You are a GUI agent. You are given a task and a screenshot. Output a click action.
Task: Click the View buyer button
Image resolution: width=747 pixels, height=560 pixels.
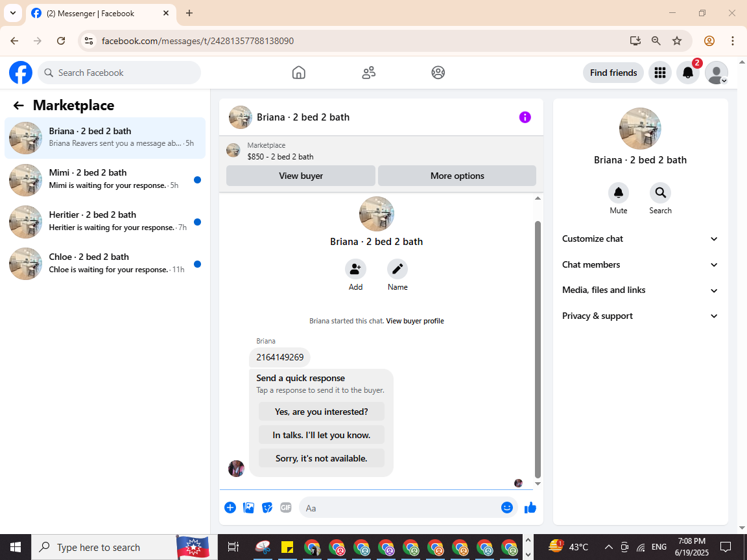301,176
